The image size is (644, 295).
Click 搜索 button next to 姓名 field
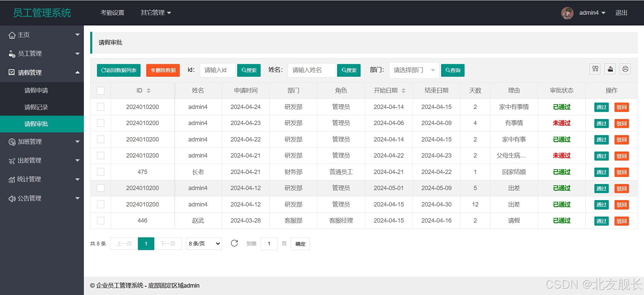click(x=349, y=70)
